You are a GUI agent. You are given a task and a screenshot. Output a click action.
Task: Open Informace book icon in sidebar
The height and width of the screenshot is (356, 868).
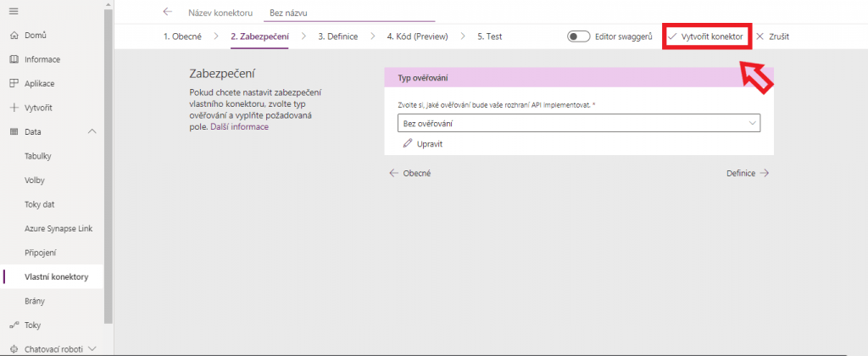pyautogui.click(x=14, y=59)
